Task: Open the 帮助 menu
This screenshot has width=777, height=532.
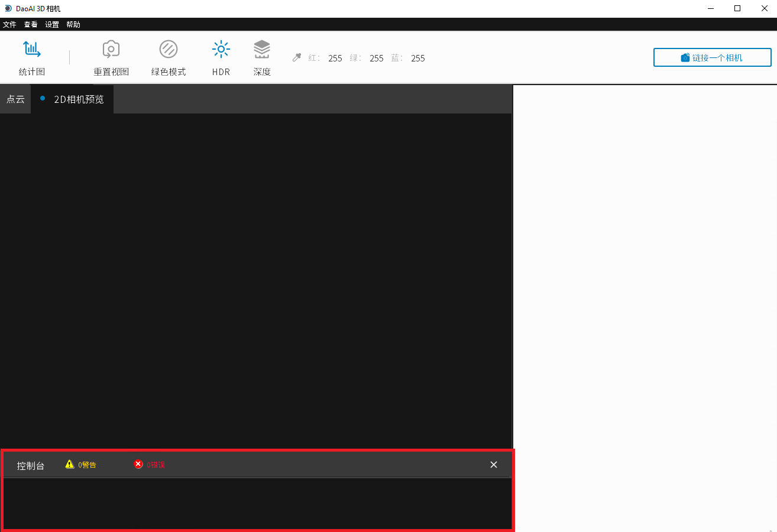Action: coord(73,24)
